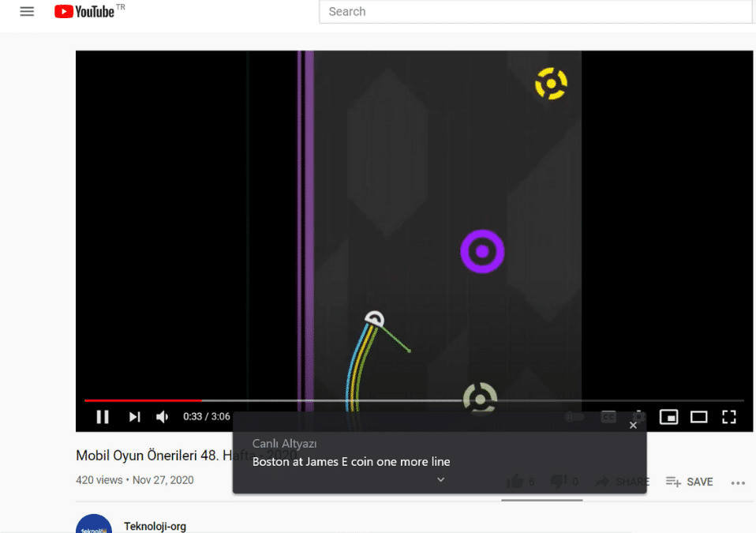
Task: Click the 0:33 / 3:06 time display
Action: pos(206,416)
